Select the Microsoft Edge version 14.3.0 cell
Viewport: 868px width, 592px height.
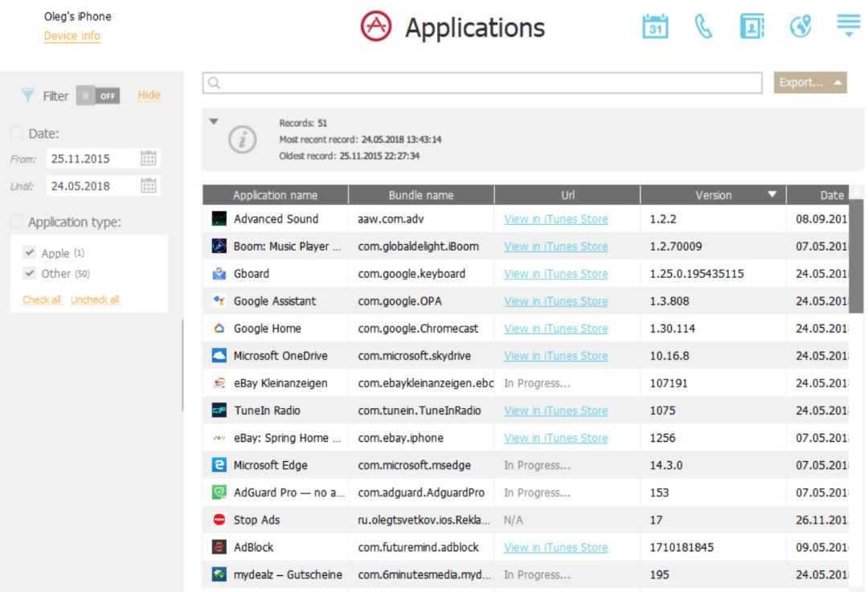coord(713,465)
